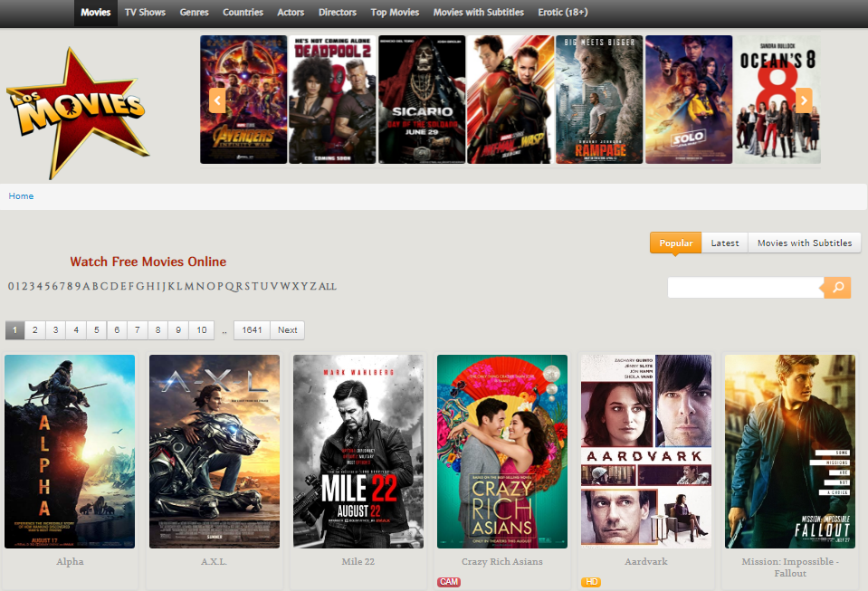
Task: Open the Directors menu
Action: [x=338, y=13]
